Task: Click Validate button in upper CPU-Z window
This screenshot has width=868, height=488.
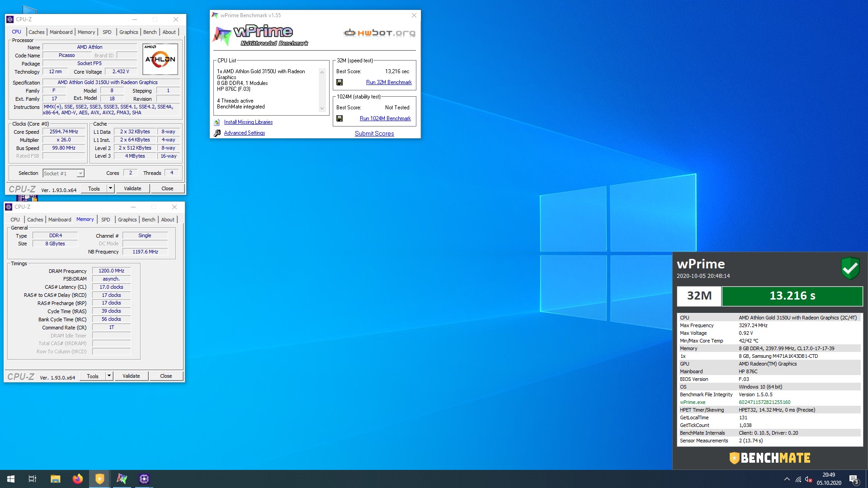Action: pyautogui.click(x=132, y=188)
